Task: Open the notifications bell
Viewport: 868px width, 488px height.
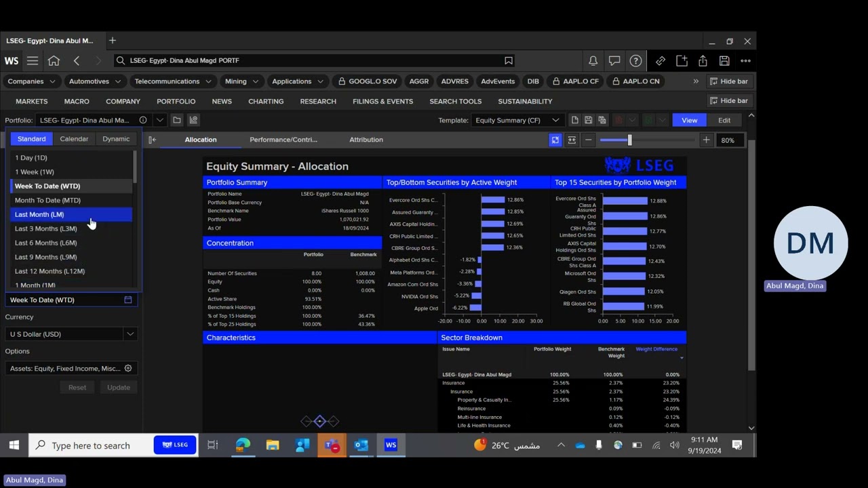Action: click(x=593, y=61)
